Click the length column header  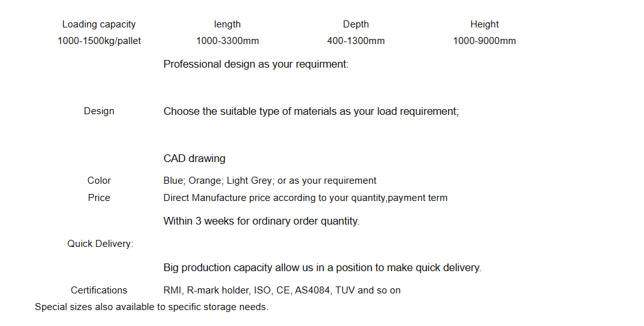pos(227,24)
